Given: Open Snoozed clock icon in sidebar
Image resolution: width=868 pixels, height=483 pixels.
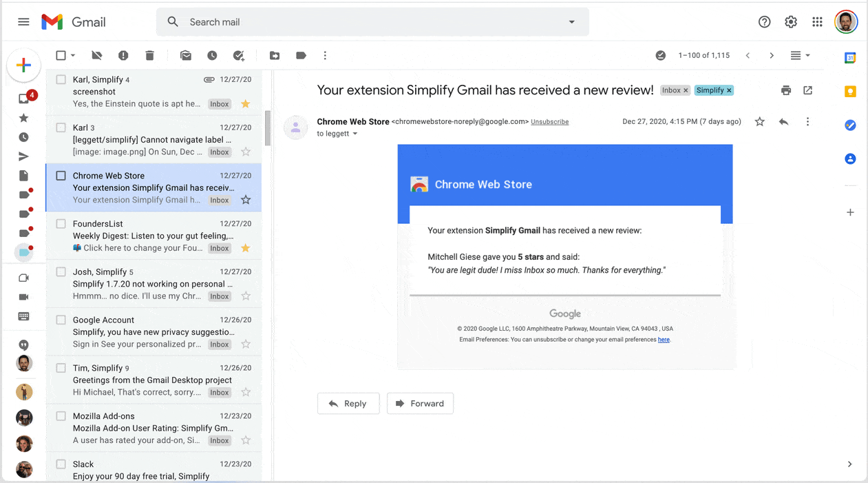Looking at the screenshot, I should pos(23,137).
